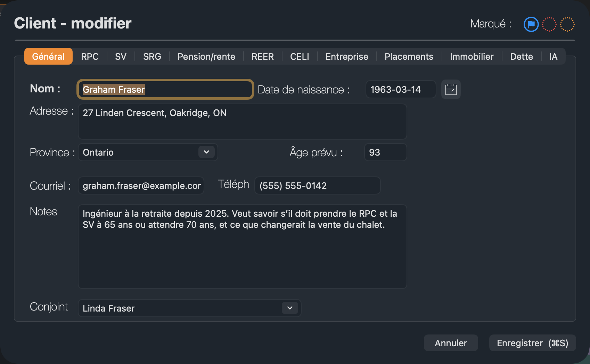Switch to the Entreprise tab
Image resolution: width=590 pixels, height=364 pixels.
click(x=347, y=56)
